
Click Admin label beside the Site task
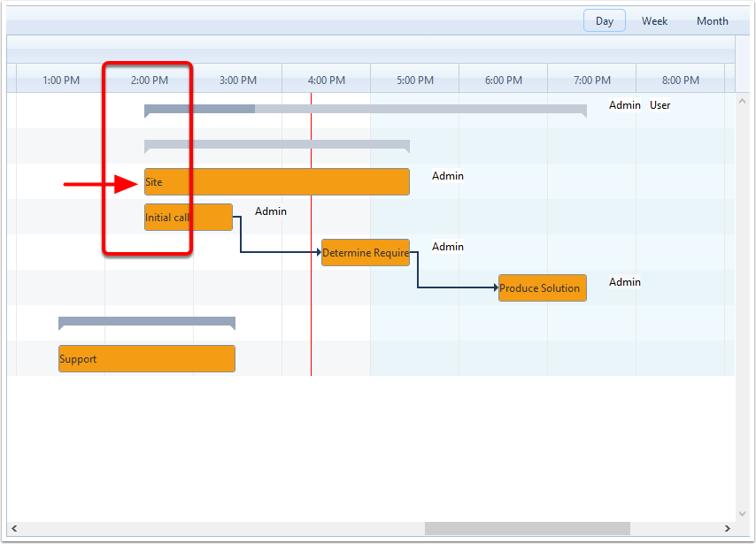447,176
